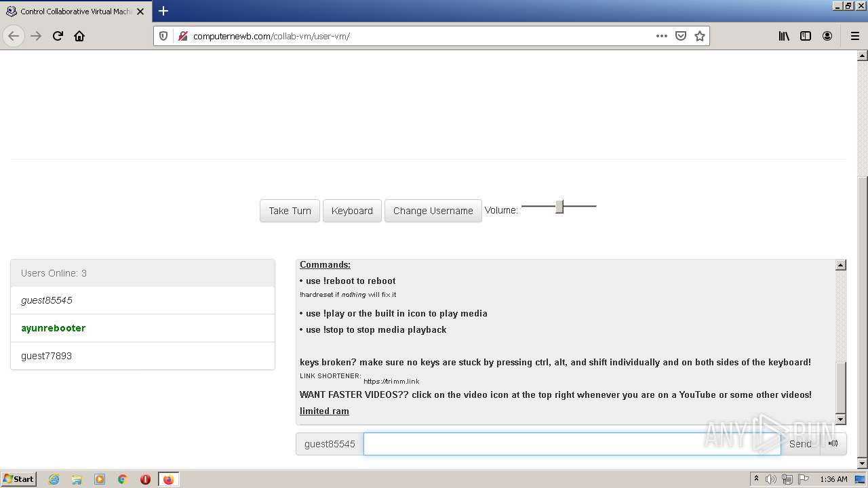This screenshot has height=488, width=868.
Task: Click the Users Online: 3 header
Action: pos(142,273)
